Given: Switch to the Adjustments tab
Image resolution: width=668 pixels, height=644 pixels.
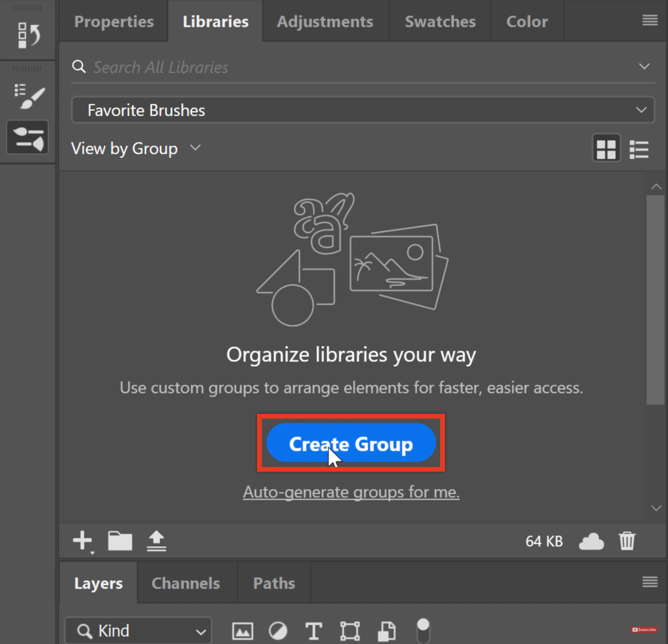Looking at the screenshot, I should coord(325,21).
